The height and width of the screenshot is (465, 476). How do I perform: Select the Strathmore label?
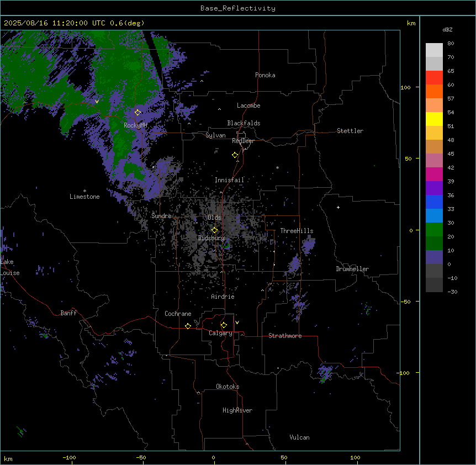(x=285, y=336)
